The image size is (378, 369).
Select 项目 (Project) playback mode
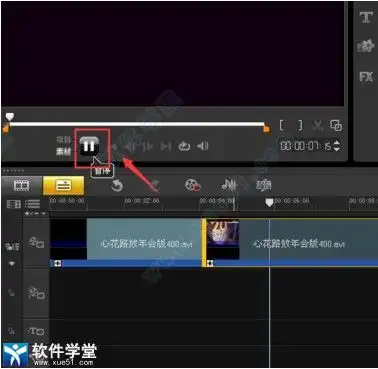click(x=63, y=139)
